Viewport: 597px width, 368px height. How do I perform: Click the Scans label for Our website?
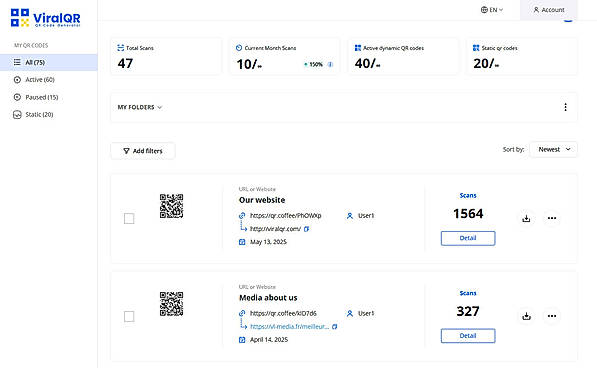468,196
